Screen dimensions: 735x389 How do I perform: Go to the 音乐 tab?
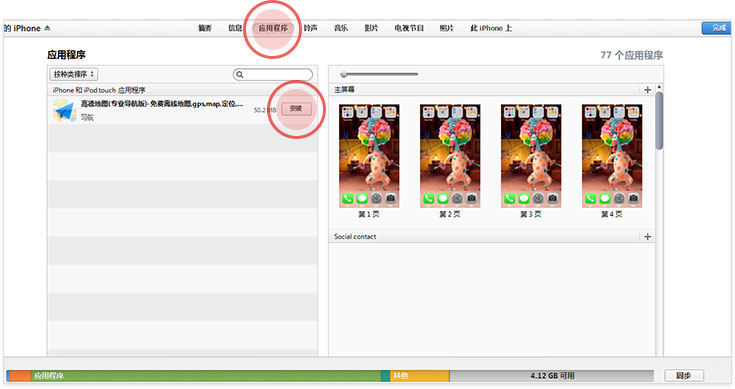click(x=341, y=28)
